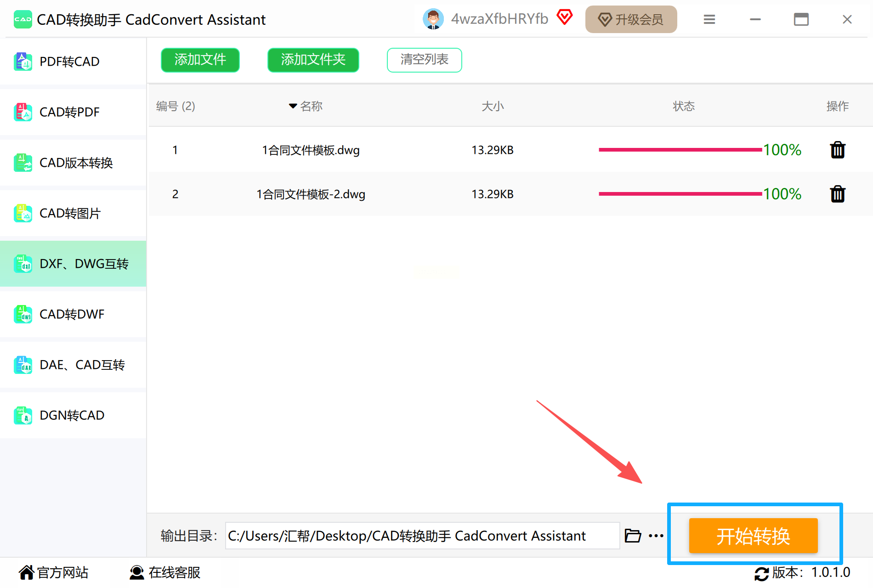Open the CAD转图片 converter
The width and height of the screenshot is (873, 588).
pos(73,213)
